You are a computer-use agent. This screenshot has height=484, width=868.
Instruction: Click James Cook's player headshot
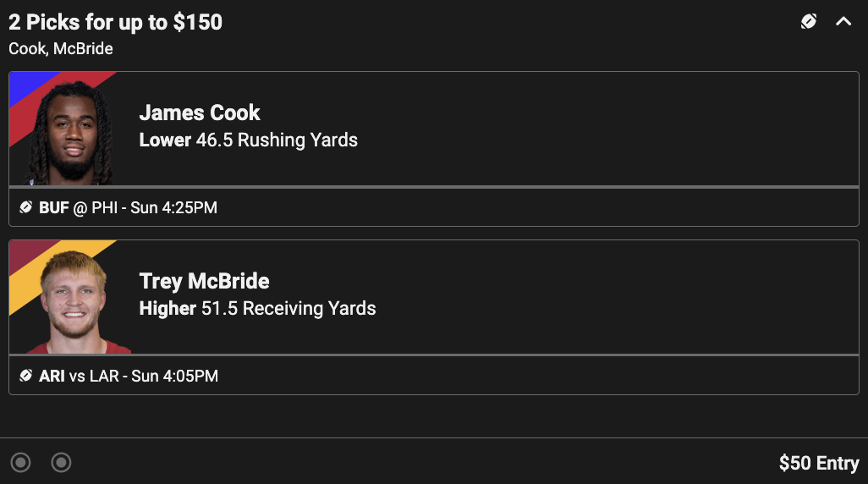click(x=71, y=135)
